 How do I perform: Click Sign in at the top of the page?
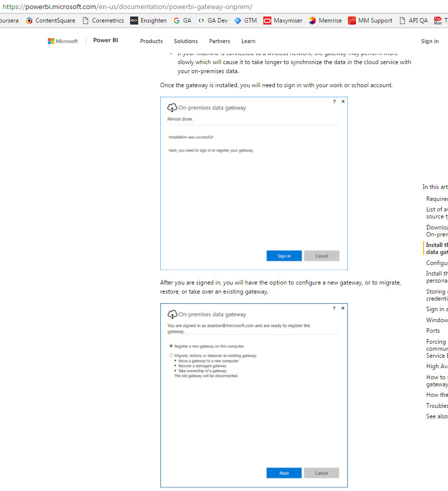tap(430, 41)
